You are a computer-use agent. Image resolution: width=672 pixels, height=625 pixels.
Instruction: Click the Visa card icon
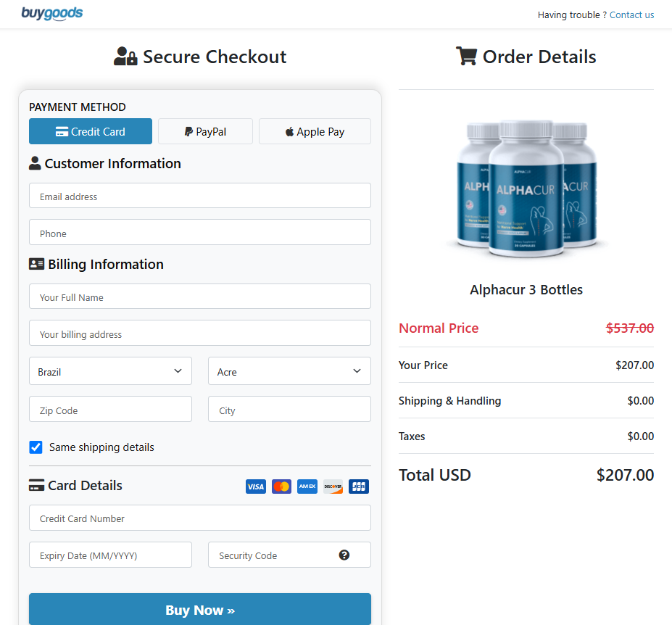(x=256, y=487)
